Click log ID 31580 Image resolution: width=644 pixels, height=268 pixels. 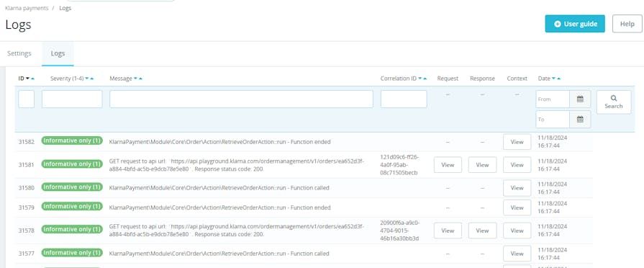[x=27, y=188]
